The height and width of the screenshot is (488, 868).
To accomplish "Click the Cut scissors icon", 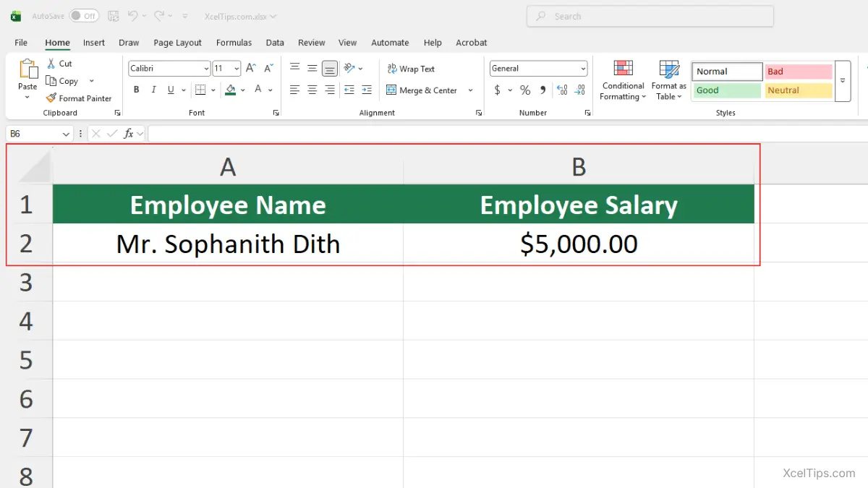I will click(x=51, y=64).
